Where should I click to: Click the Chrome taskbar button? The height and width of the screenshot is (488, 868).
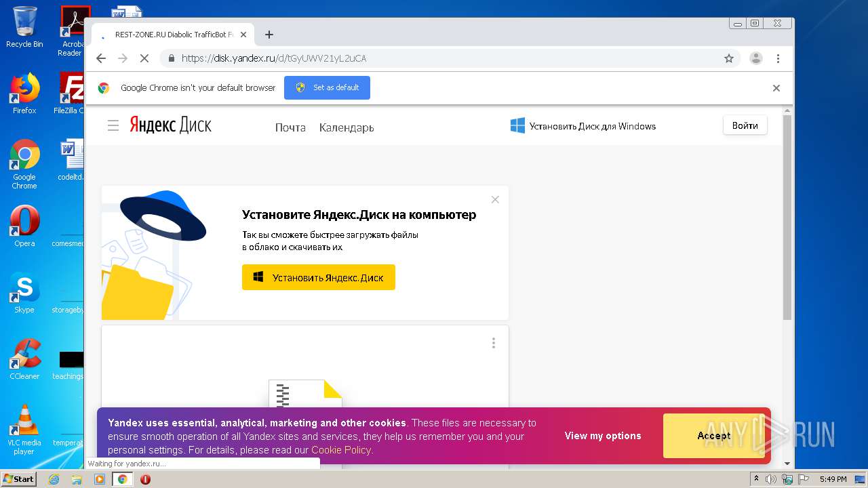click(123, 479)
